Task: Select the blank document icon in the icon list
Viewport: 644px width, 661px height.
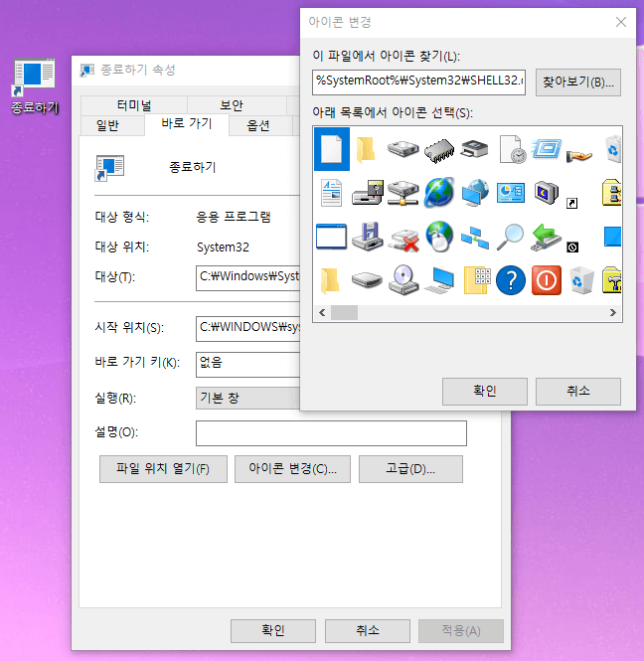Action: 332,149
